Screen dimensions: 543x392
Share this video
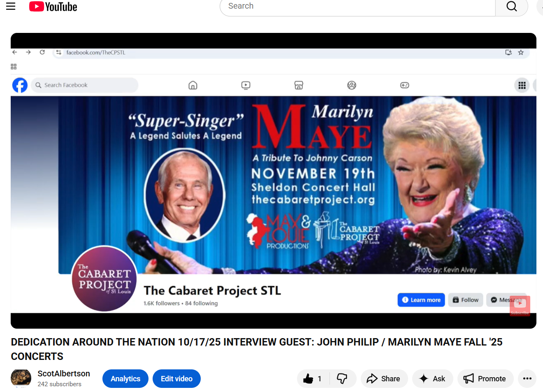[383, 379]
